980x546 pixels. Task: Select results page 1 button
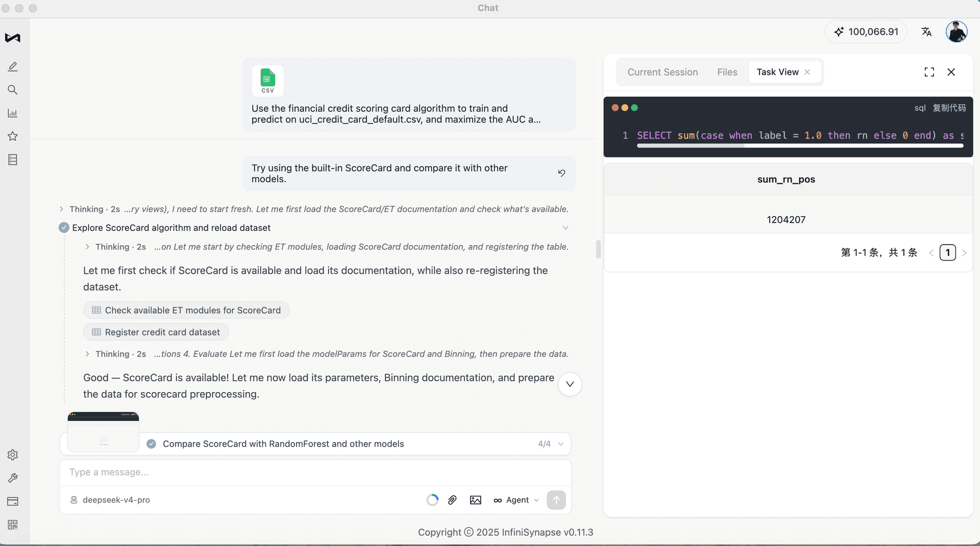(x=947, y=253)
